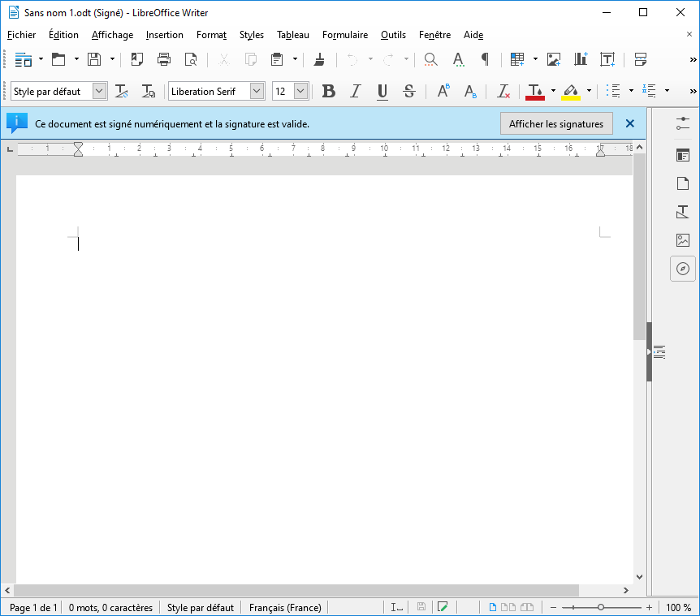Screen dimensions: 700x616
Task: Toggle Subscript formatting
Action: pyautogui.click(x=470, y=91)
